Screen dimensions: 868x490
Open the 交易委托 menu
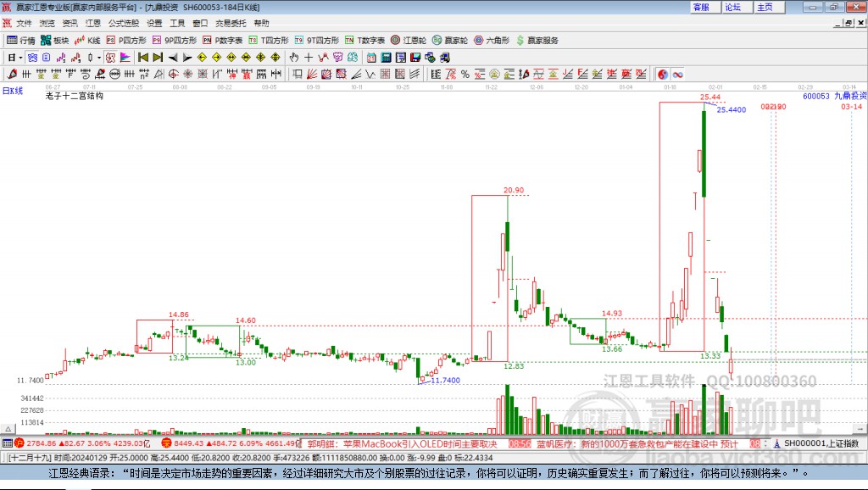[231, 23]
